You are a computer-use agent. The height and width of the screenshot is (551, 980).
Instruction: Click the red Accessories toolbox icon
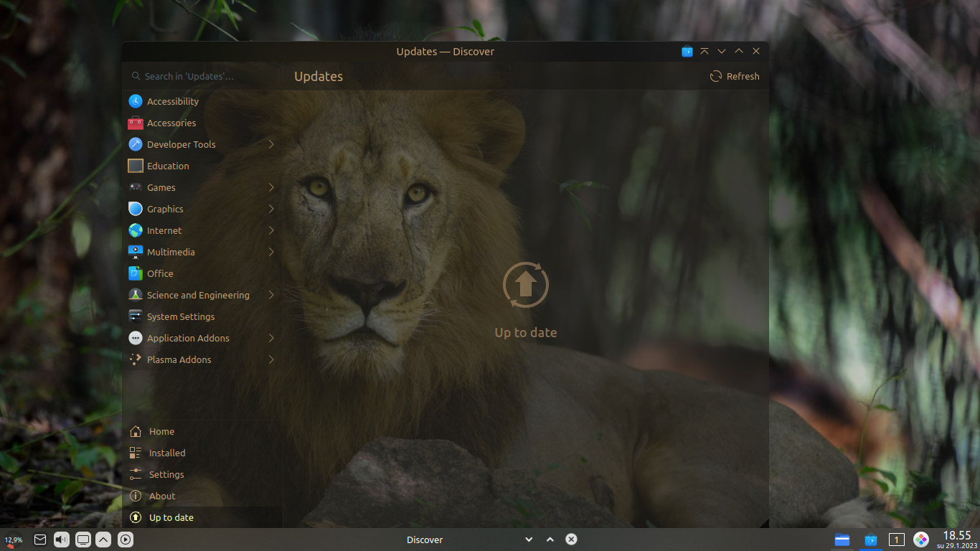click(136, 123)
